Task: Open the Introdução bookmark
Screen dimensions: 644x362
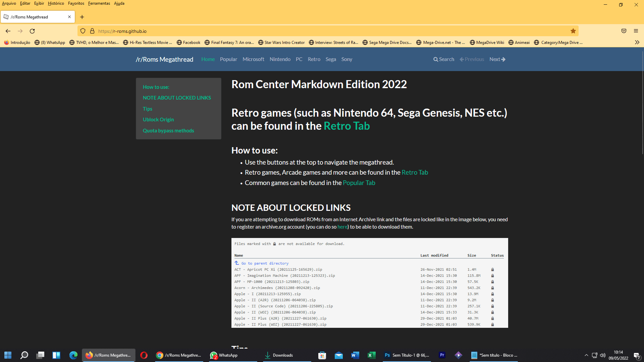Action: click(x=17, y=43)
